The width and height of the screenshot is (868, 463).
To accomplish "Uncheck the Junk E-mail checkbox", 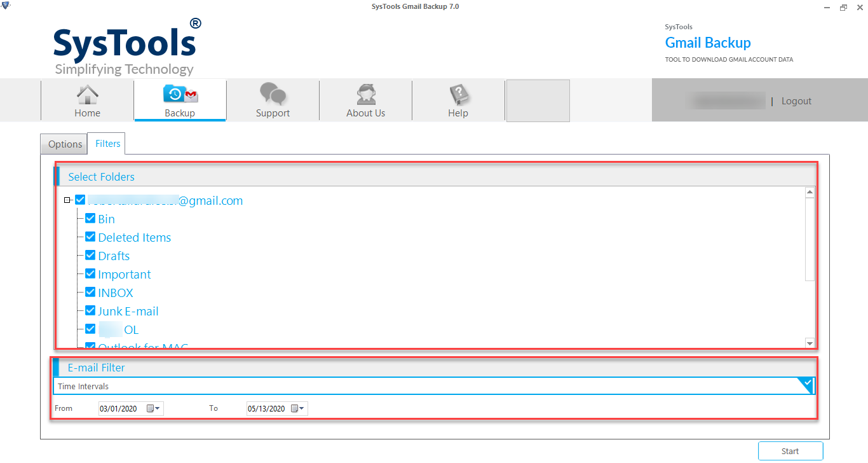I will point(90,311).
